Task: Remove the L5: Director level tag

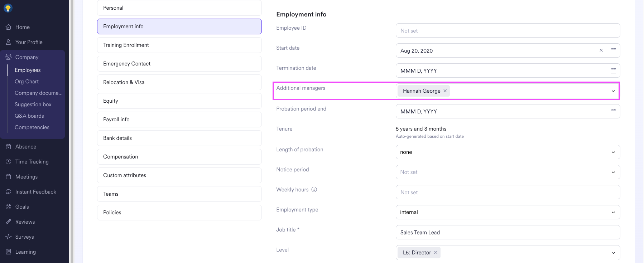Action: [x=436, y=253]
